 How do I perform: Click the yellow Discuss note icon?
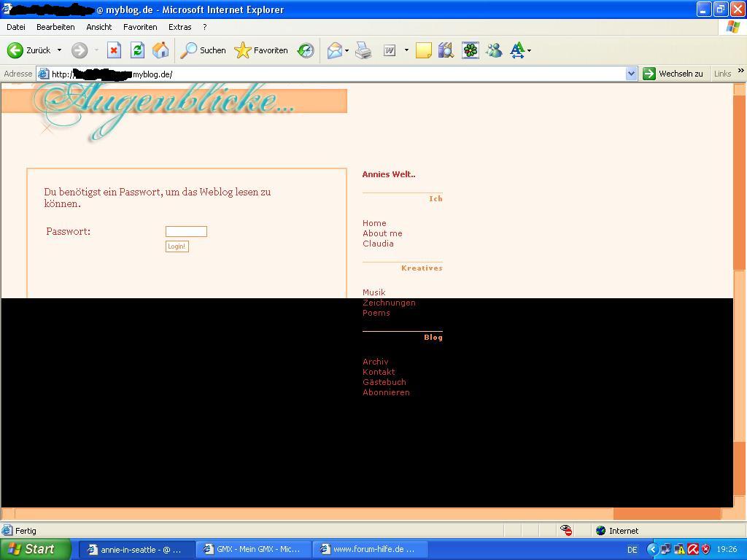pos(423,50)
